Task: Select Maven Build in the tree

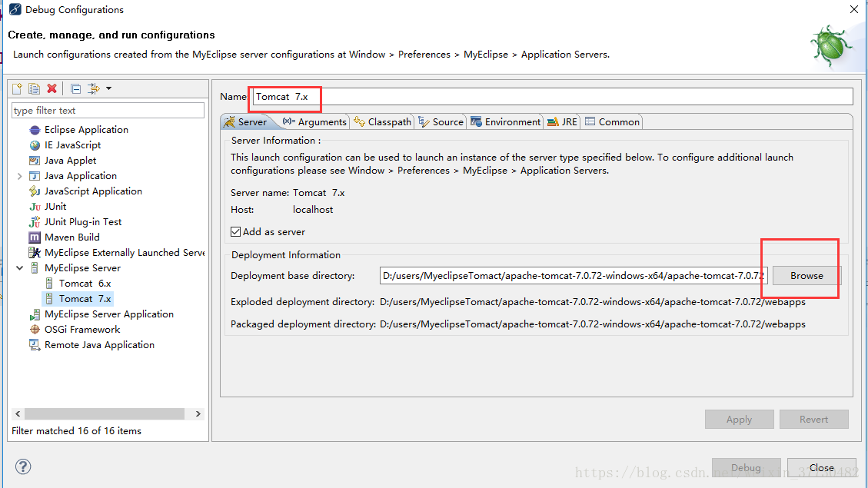Action: click(72, 237)
